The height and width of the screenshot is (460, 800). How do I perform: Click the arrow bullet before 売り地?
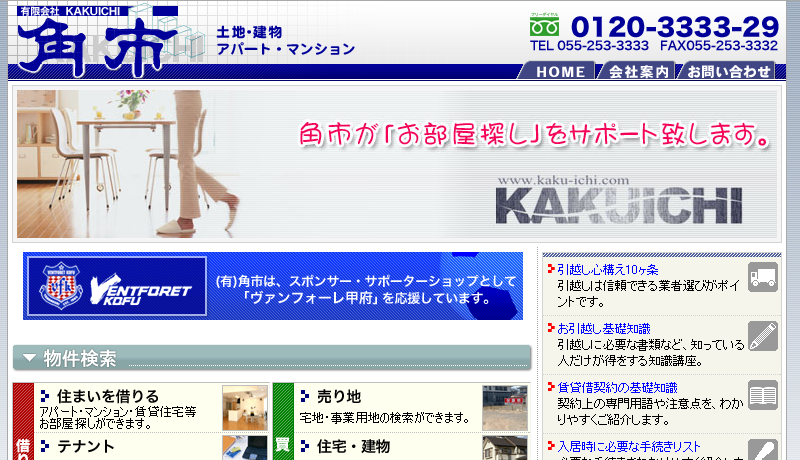(305, 396)
